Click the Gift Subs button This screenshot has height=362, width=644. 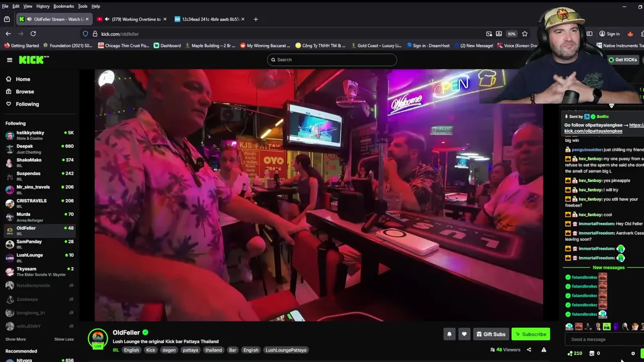491,334
